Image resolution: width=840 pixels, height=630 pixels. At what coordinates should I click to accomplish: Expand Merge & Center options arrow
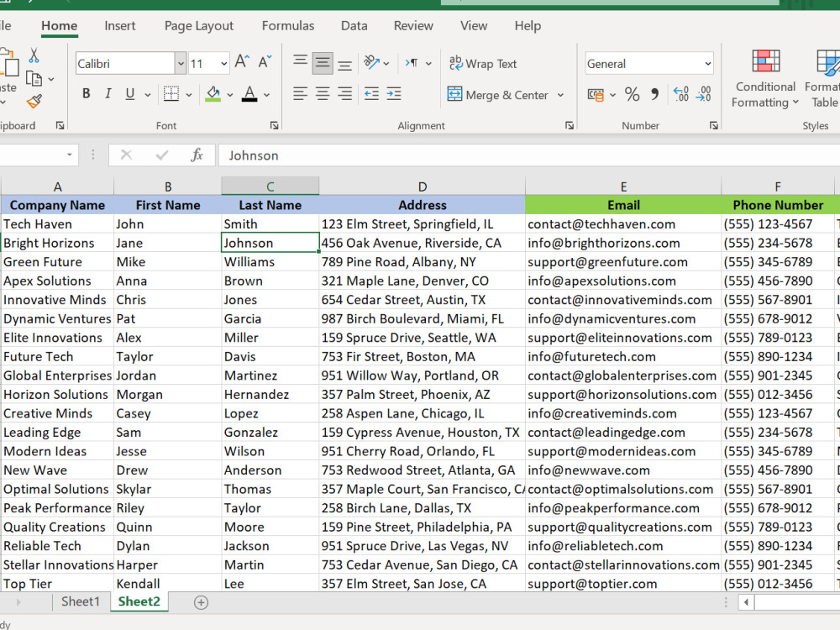click(560, 95)
